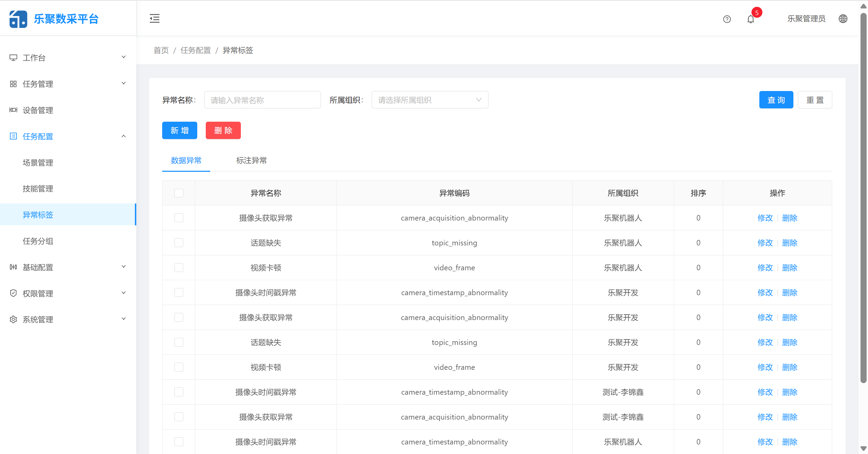Click the 权限管理 shield icon
This screenshot has height=454, width=868.
point(13,293)
